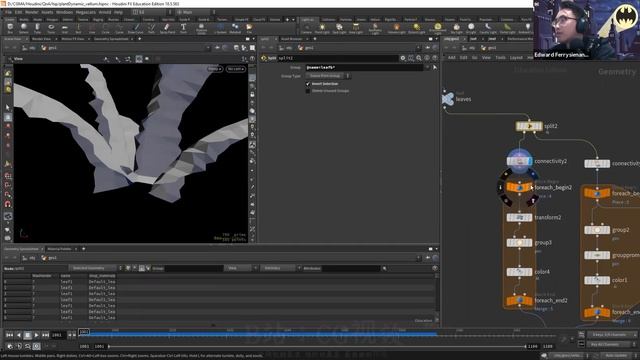The height and width of the screenshot is (360, 640).
Task: Select the Sphere shelf tool
Action: click(24, 28)
